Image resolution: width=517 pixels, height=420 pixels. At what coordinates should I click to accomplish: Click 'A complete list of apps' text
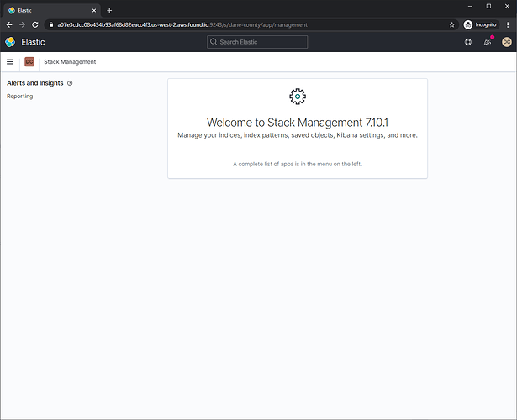(298, 164)
